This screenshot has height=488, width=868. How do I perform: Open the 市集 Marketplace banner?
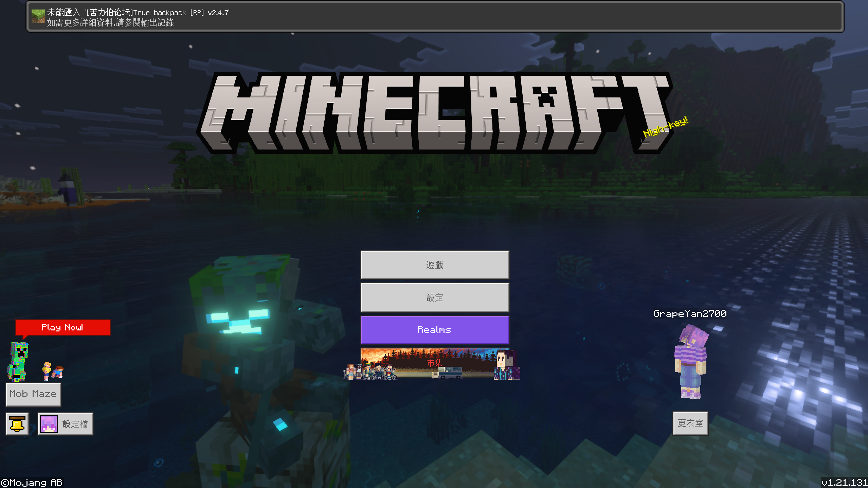435,363
